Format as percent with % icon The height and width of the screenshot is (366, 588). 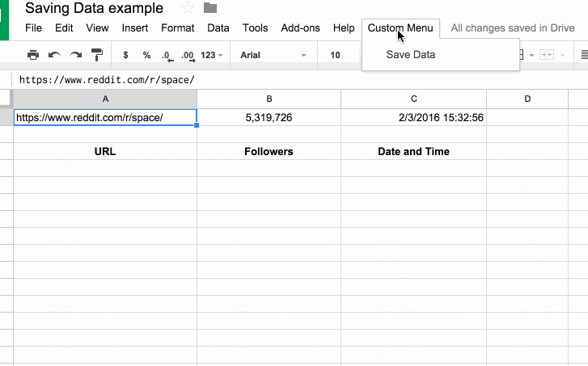146,55
